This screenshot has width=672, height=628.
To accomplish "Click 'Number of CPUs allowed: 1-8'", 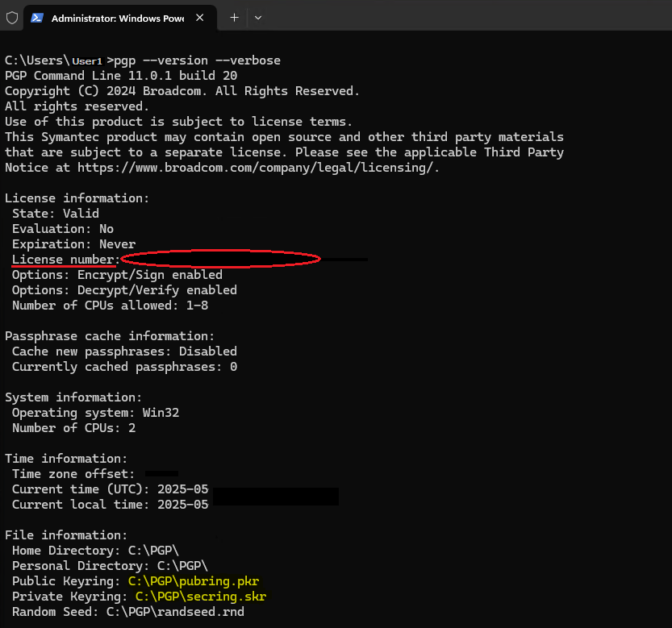I will coord(111,306).
